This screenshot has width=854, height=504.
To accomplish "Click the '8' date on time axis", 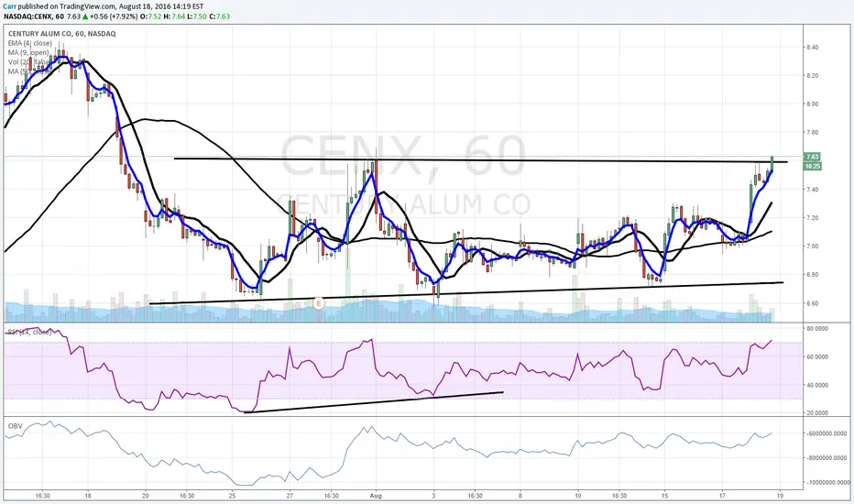I will point(520,496).
